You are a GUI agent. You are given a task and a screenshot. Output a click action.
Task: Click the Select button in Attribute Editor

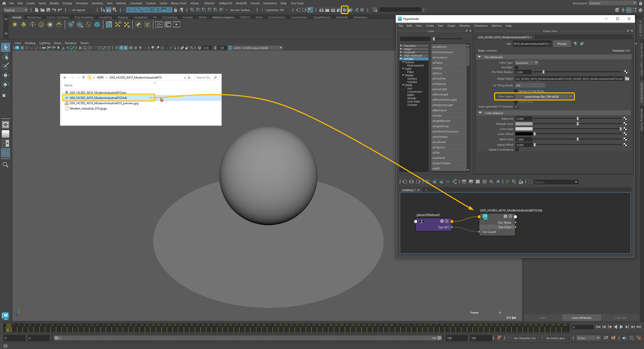[543, 318]
